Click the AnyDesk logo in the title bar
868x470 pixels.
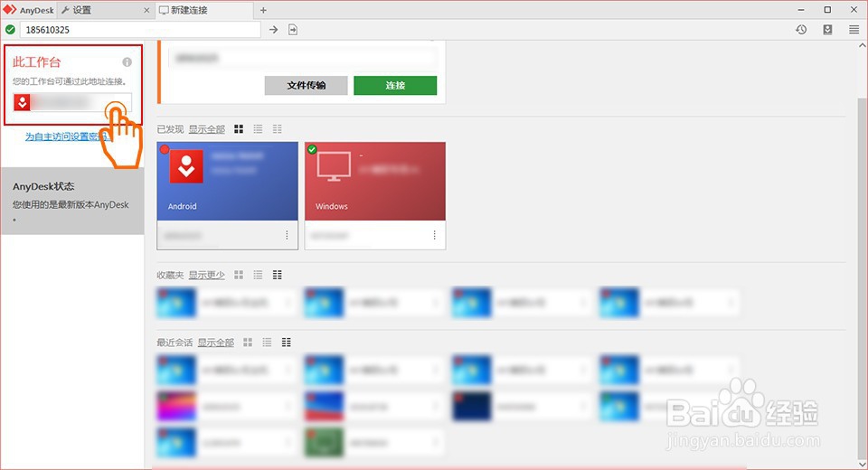point(10,10)
